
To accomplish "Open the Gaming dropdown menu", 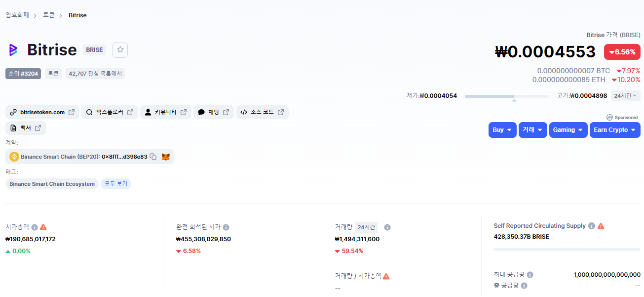I will [x=568, y=130].
